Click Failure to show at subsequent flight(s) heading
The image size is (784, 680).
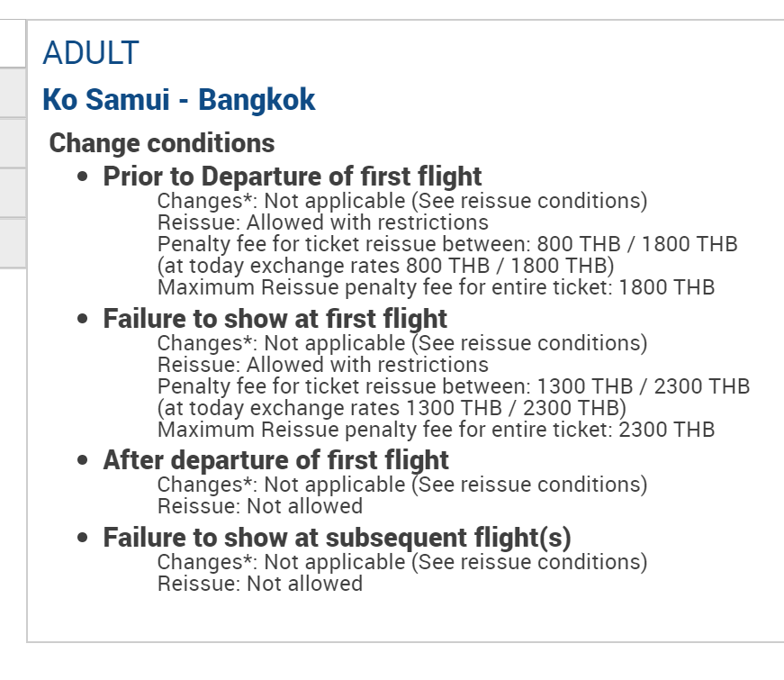click(x=337, y=538)
